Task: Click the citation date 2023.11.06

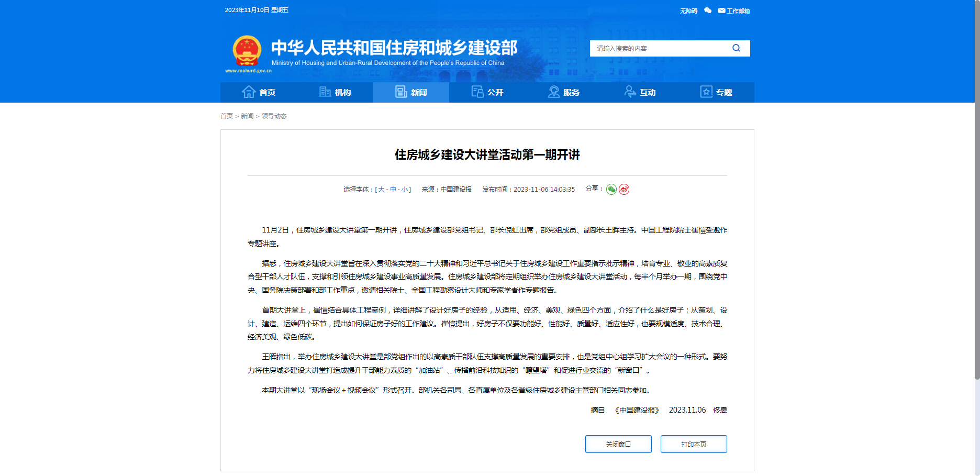Action: [x=687, y=410]
